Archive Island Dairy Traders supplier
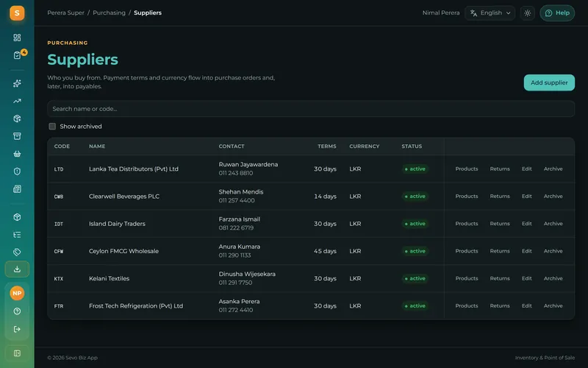 coord(553,224)
